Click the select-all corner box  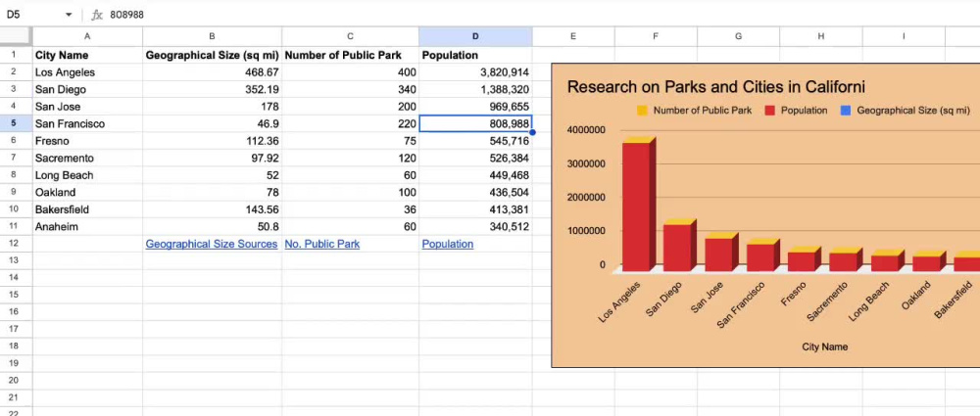click(17, 37)
